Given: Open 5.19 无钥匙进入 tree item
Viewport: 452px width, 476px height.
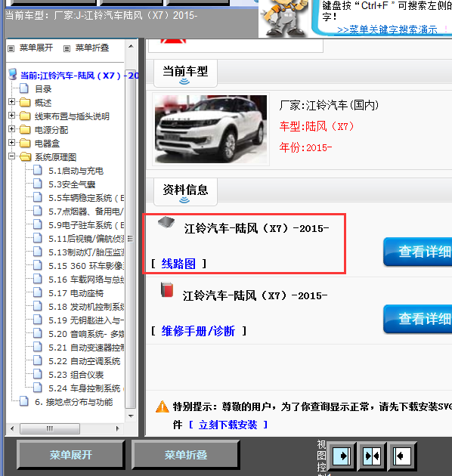Looking at the screenshot, I should [86, 320].
